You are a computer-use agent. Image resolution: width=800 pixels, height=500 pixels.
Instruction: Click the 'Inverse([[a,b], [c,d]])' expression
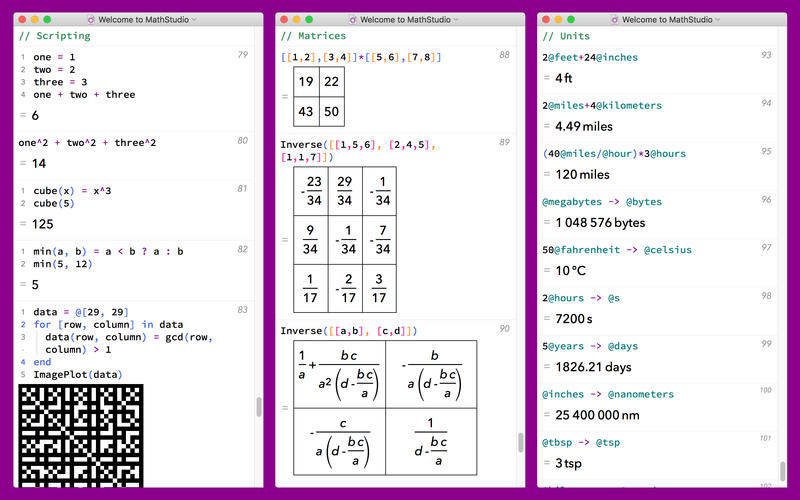[x=349, y=331]
